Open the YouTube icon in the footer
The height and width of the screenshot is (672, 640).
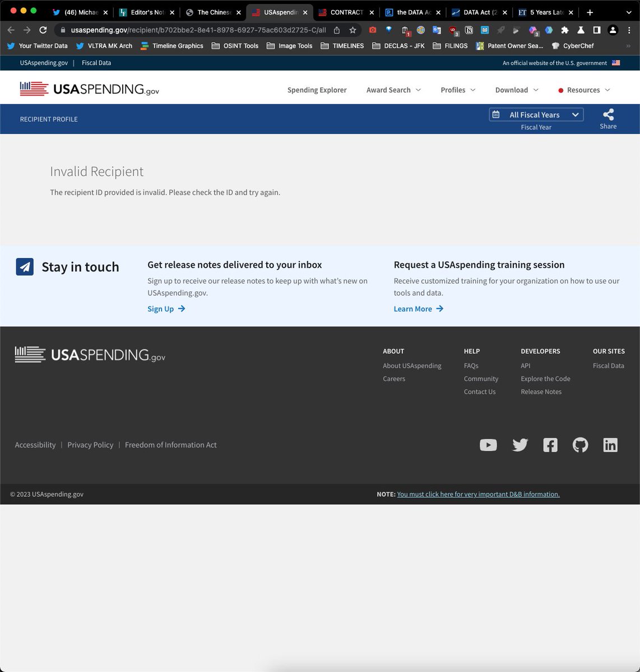coord(488,445)
